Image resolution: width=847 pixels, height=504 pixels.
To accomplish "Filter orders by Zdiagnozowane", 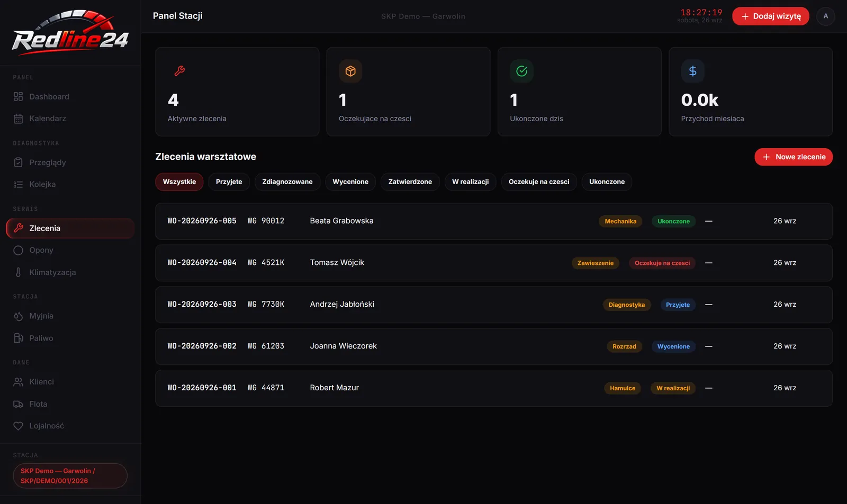I will [287, 181].
